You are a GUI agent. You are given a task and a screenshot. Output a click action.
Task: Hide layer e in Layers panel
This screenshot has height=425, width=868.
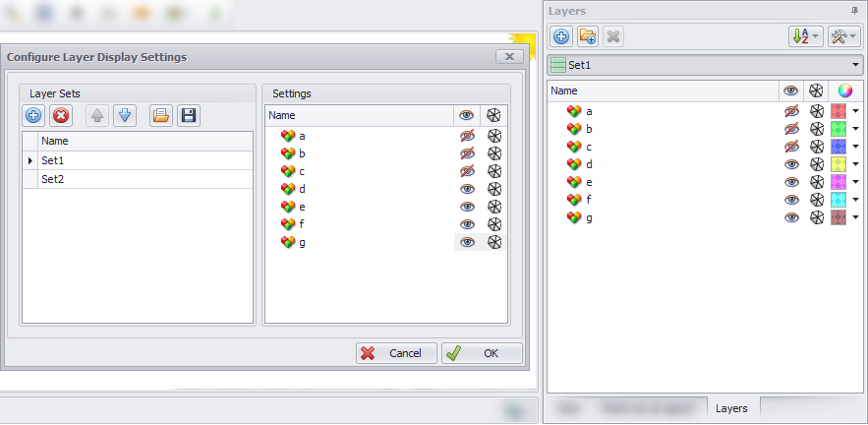[791, 182]
